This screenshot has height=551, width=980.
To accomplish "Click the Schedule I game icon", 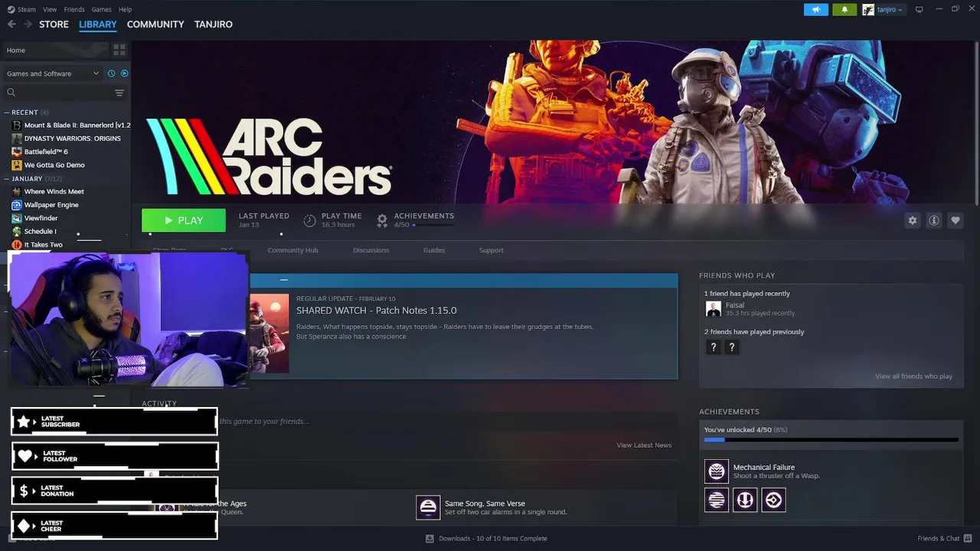I will pyautogui.click(x=17, y=231).
